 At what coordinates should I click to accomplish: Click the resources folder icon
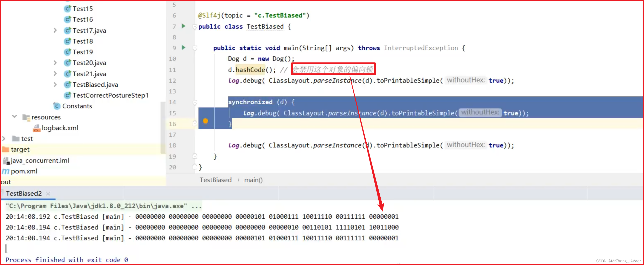pyautogui.click(x=26, y=117)
